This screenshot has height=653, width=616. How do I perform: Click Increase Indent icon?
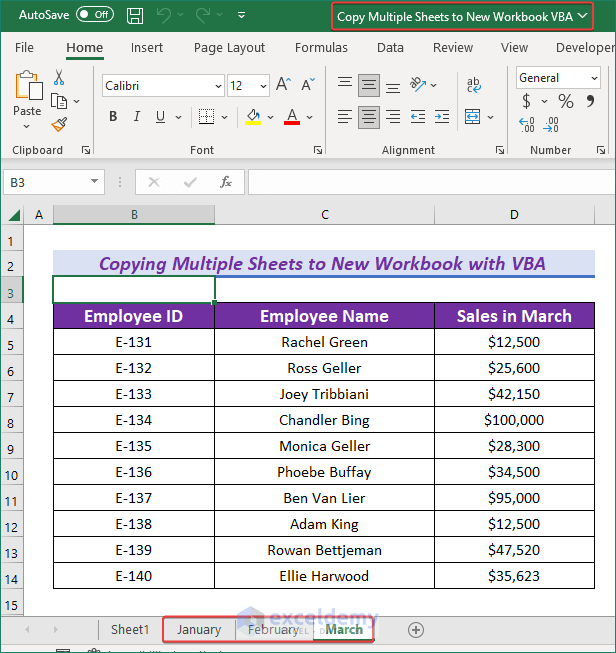point(442,117)
